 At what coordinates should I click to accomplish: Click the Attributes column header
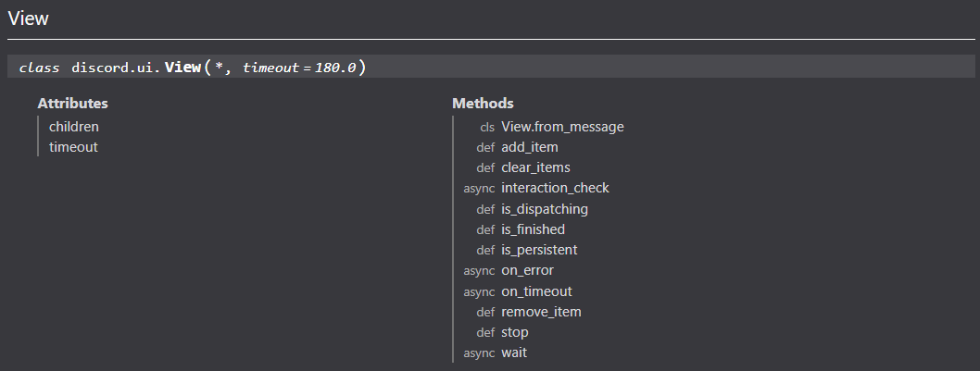[72, 104]
